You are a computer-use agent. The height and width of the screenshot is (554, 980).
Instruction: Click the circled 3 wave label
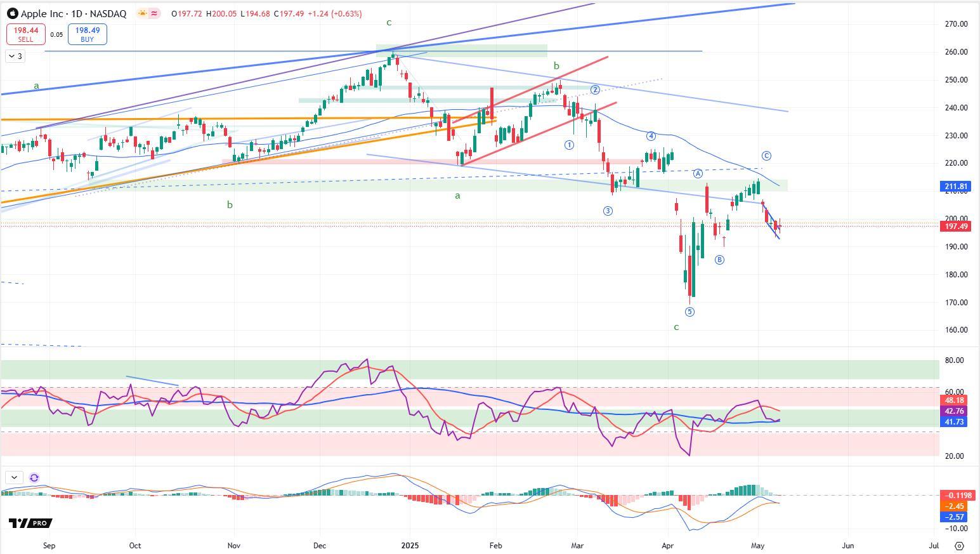coord(608,211)
